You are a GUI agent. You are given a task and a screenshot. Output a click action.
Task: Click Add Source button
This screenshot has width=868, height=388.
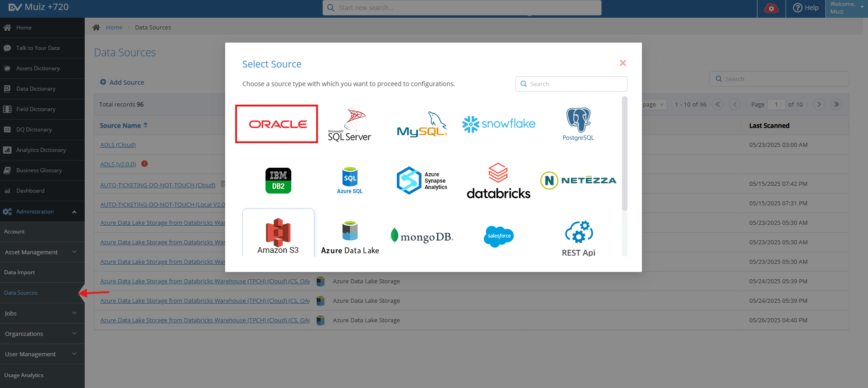coord(122,82)
